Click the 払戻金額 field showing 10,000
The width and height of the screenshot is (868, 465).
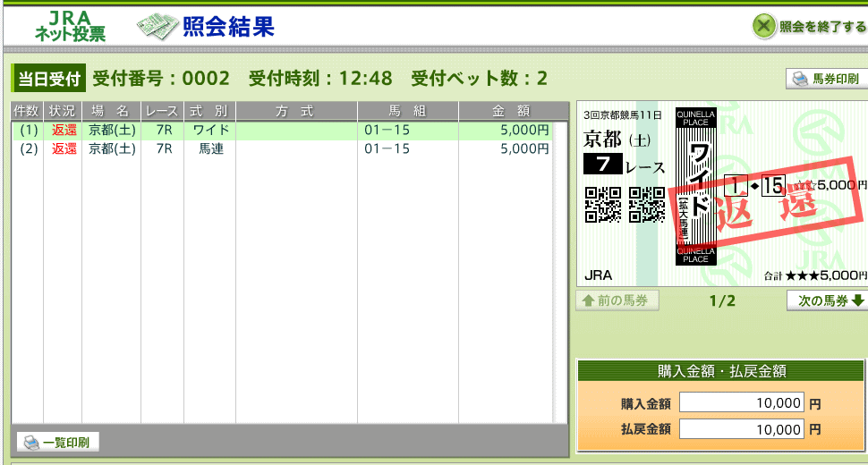click(741, 429)
